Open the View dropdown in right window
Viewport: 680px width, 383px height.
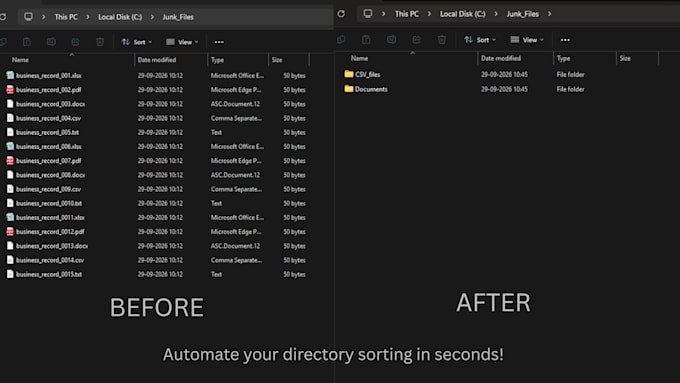(527, 40)
